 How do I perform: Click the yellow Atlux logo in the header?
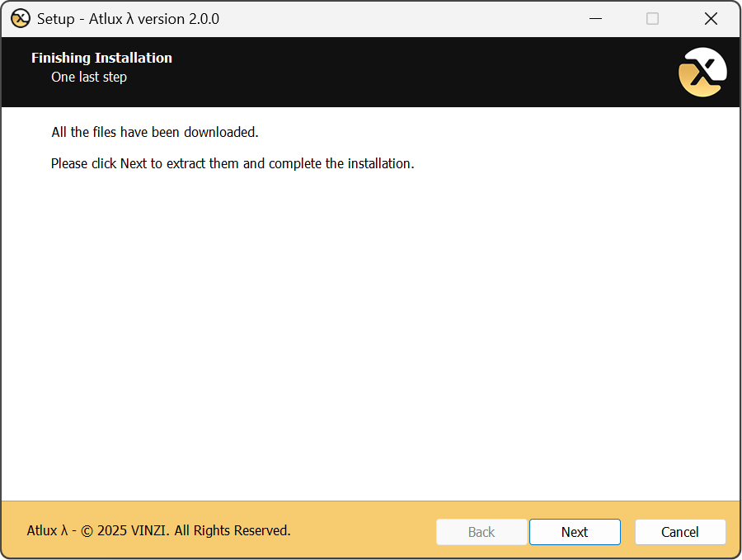702,73
